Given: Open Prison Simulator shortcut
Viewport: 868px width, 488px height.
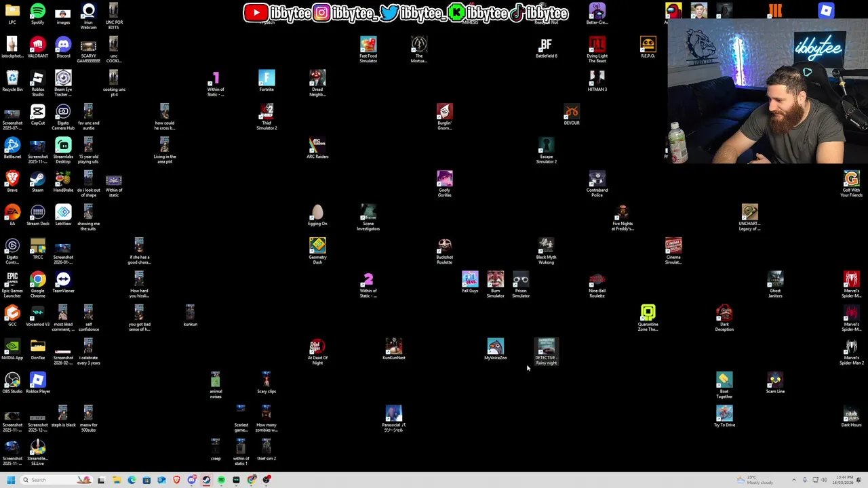Looking at the screenshot, I should pyautogui.click(x=521, y=285).
